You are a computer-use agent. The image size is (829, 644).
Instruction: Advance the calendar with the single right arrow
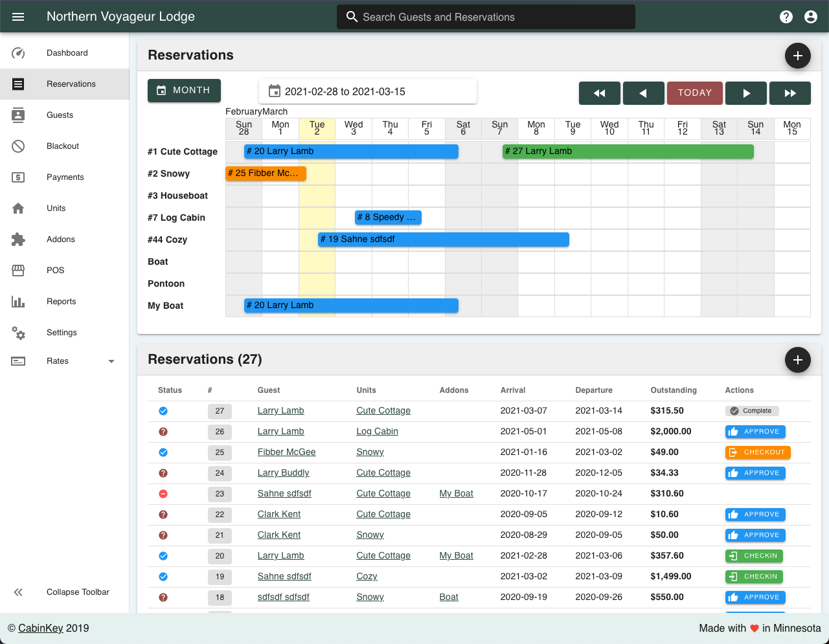[x=746, y=93]
